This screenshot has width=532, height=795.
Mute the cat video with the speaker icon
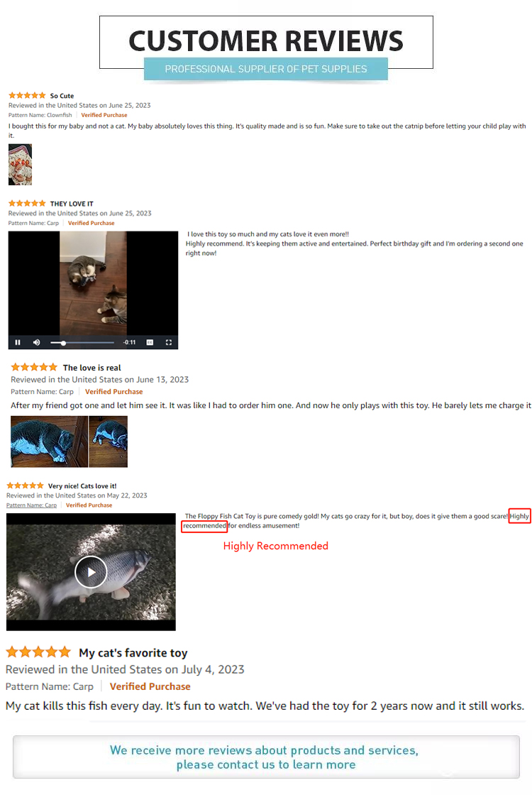36,342
